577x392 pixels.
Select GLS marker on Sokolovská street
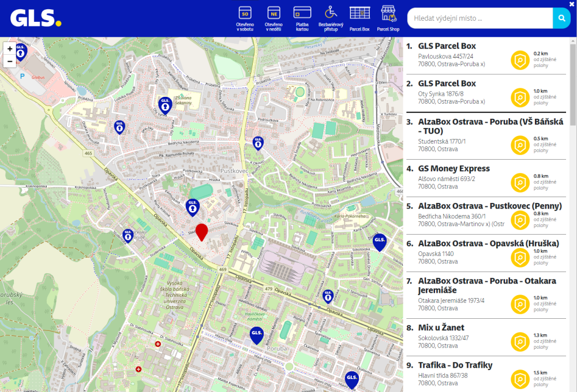click(x=380, y=242)
